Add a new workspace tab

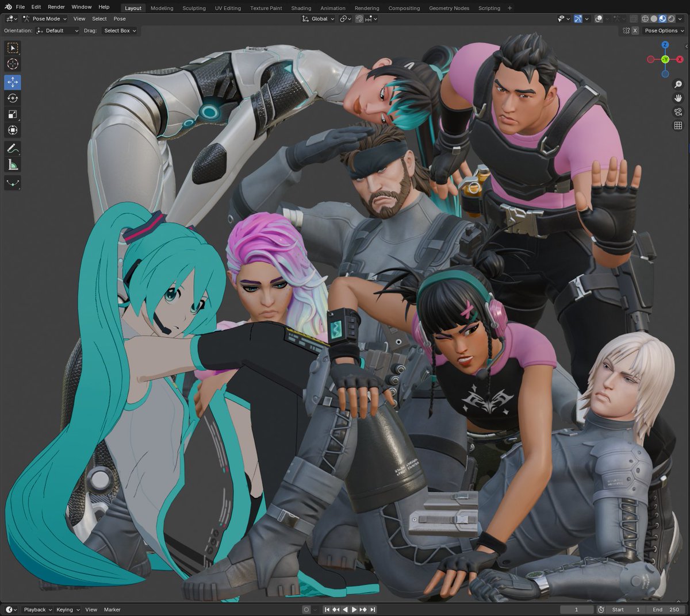point(510,8)
